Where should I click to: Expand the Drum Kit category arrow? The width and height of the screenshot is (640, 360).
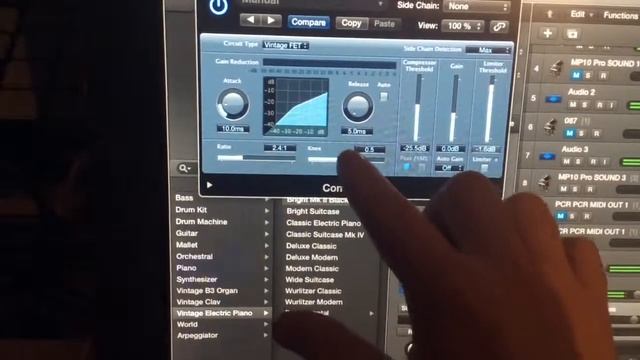point(267,211)
